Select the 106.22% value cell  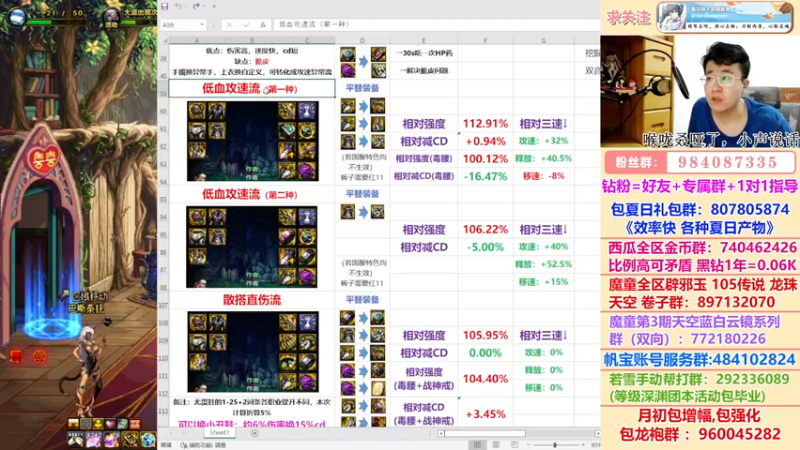click(485, 230)
